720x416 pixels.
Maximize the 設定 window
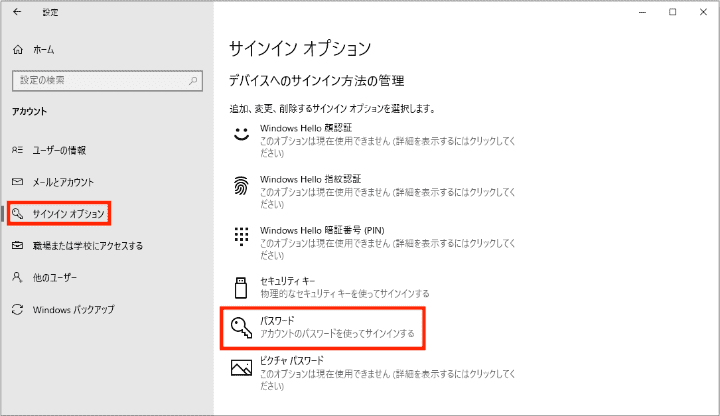(x=673, y=12)
